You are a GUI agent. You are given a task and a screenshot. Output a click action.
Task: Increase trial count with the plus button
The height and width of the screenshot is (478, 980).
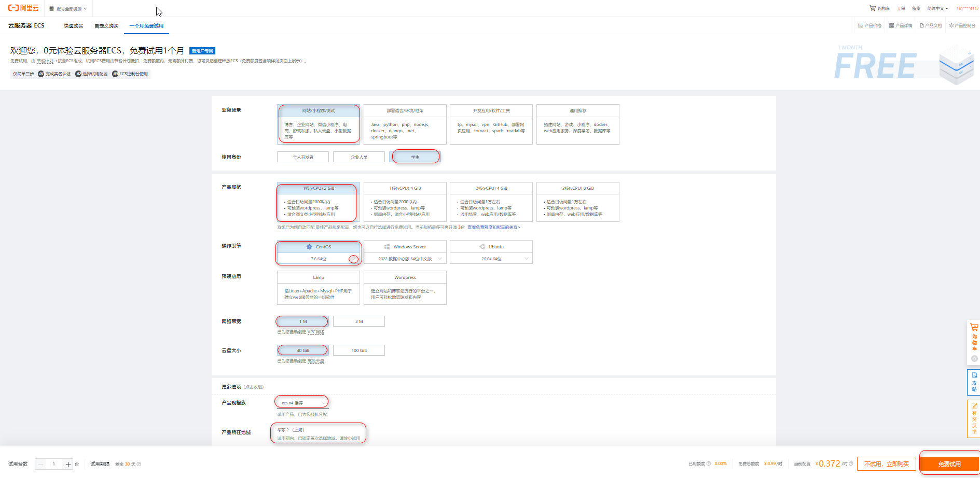[x=68, y=464]
